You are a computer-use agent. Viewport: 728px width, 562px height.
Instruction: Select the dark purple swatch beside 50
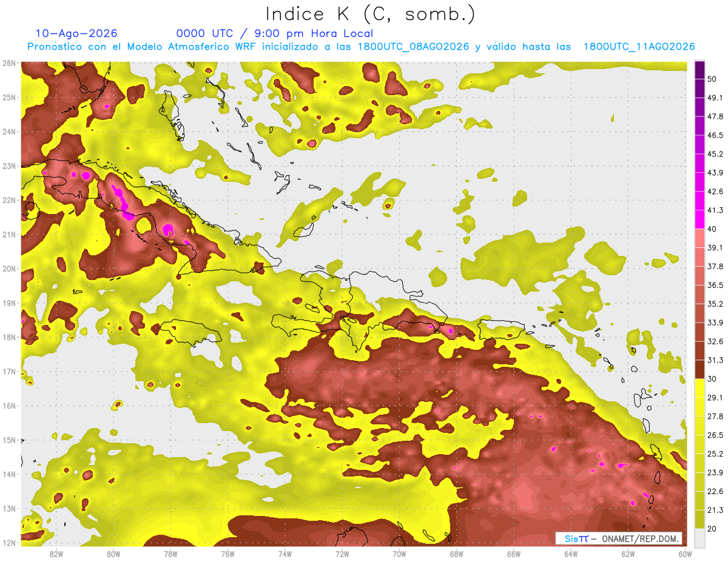pos(699,70)
